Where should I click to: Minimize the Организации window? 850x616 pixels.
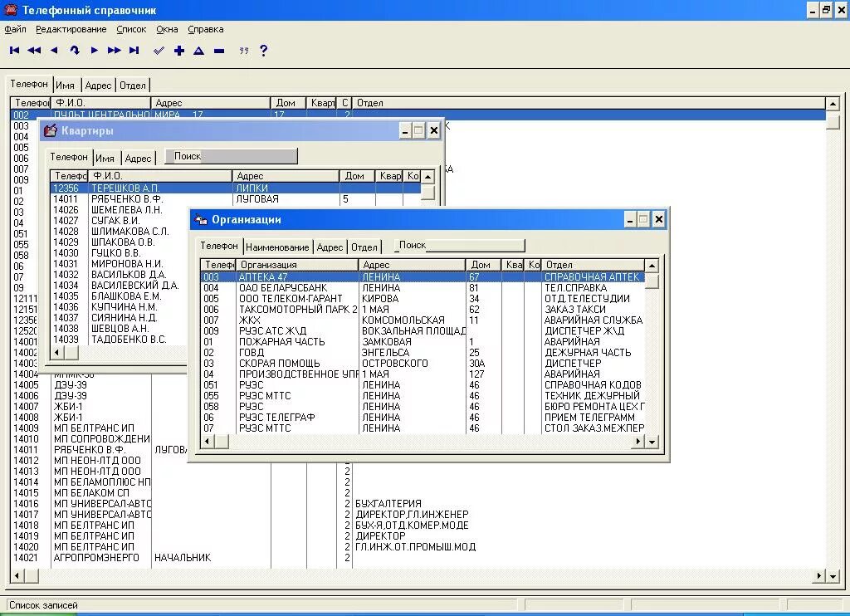click(629, 220)
